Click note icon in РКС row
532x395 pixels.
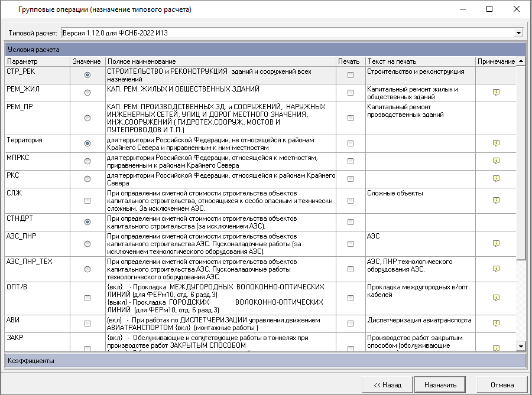pyautogui.click(x=497, y=179)
